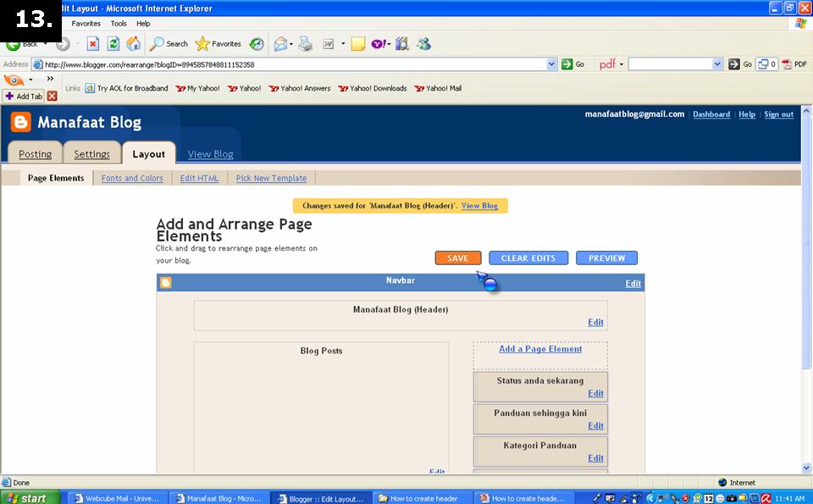This screenshot has width=813, height=504.
Task: Click the Windows Messenger toolbar icon
Action: 423,44
